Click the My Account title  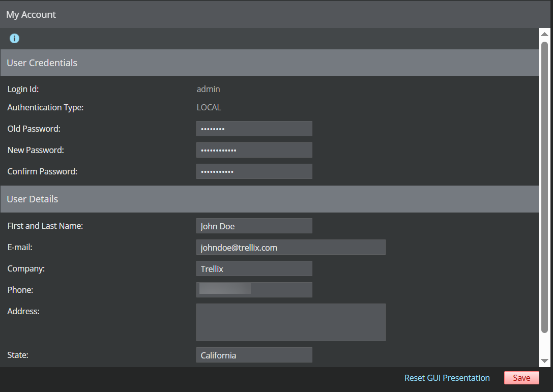[x=31, y=14]
